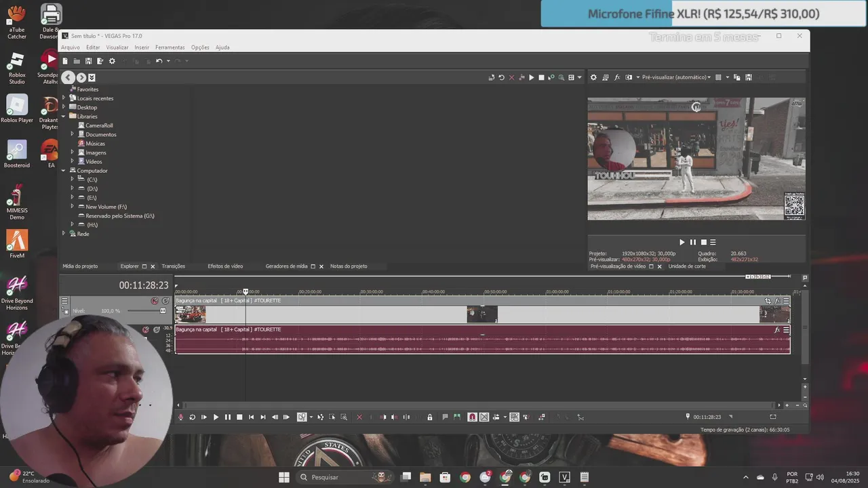Click the video track level slider handle
Screen dimensions: 868x488
163,311
